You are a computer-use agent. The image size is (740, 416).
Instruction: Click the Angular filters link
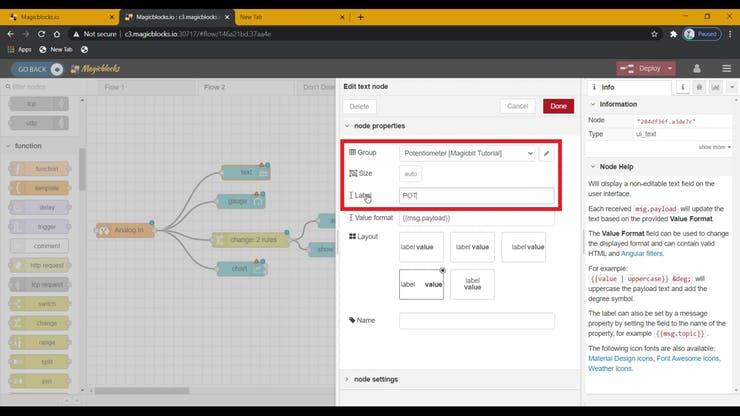tap(639, 253)
